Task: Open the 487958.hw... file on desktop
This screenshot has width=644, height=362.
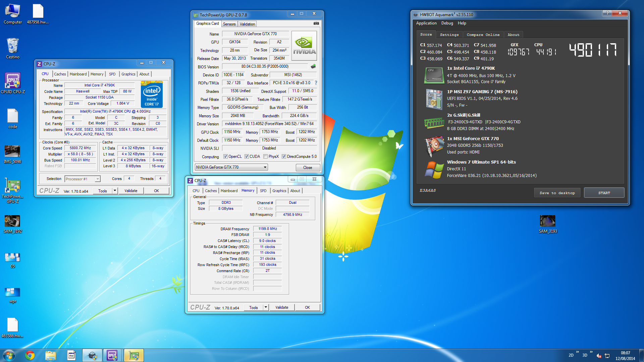Action: [x=38, y=14]
